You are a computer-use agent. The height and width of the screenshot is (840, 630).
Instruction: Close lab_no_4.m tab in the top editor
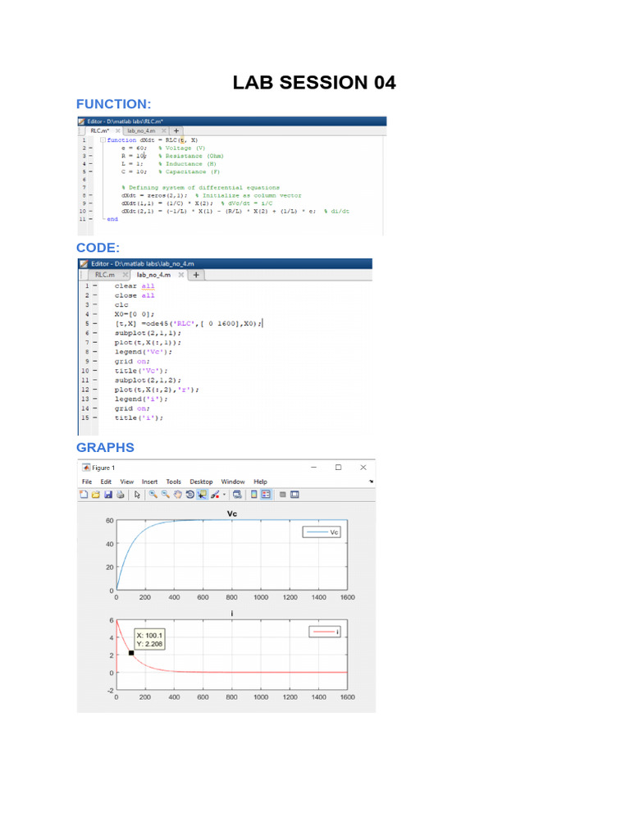(x=164, y=130)
